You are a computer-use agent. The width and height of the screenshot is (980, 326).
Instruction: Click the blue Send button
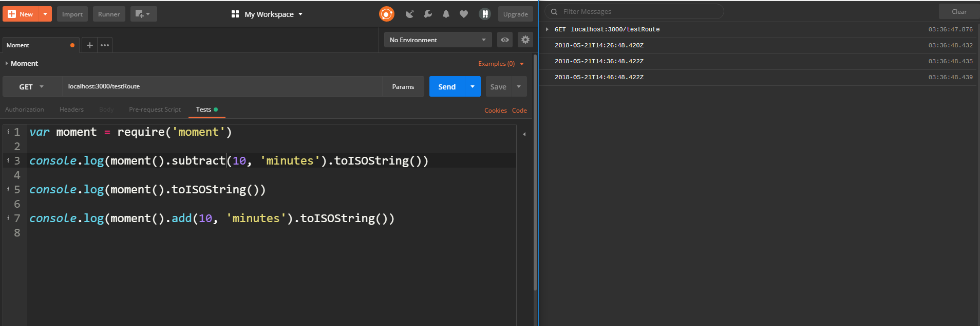[446, 86]
